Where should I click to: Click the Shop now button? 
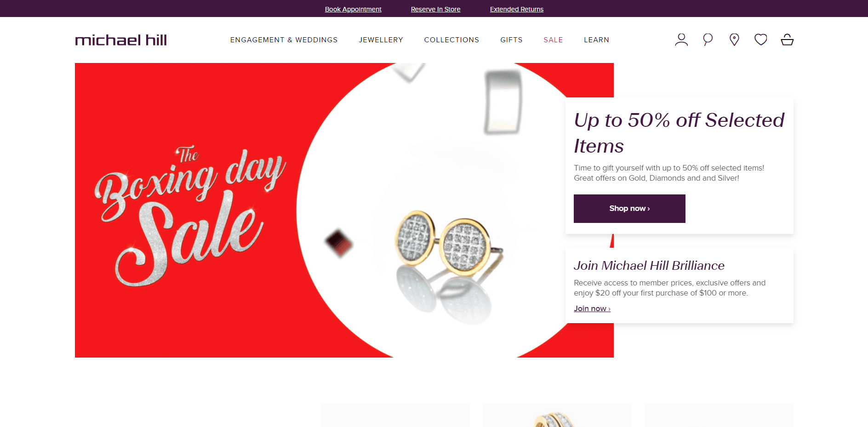tap(629, 209)
